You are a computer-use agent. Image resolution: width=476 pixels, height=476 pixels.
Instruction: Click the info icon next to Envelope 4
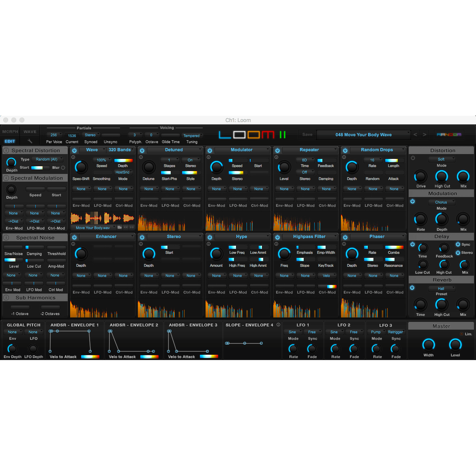[x=278, y=325]
